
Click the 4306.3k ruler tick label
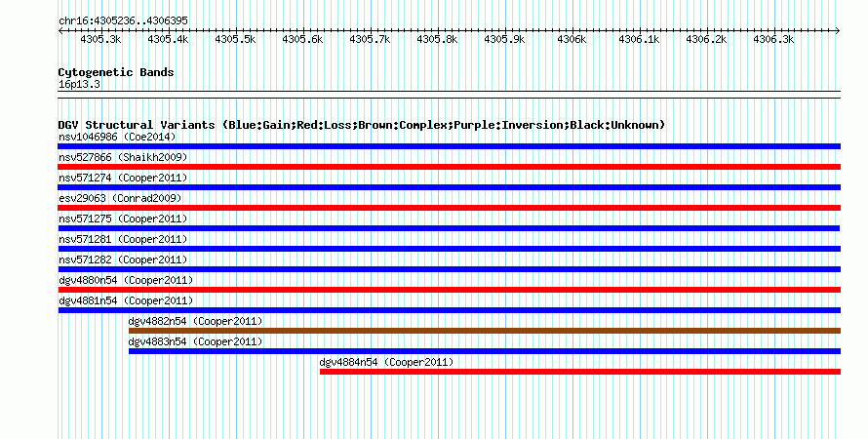(774, 39)
